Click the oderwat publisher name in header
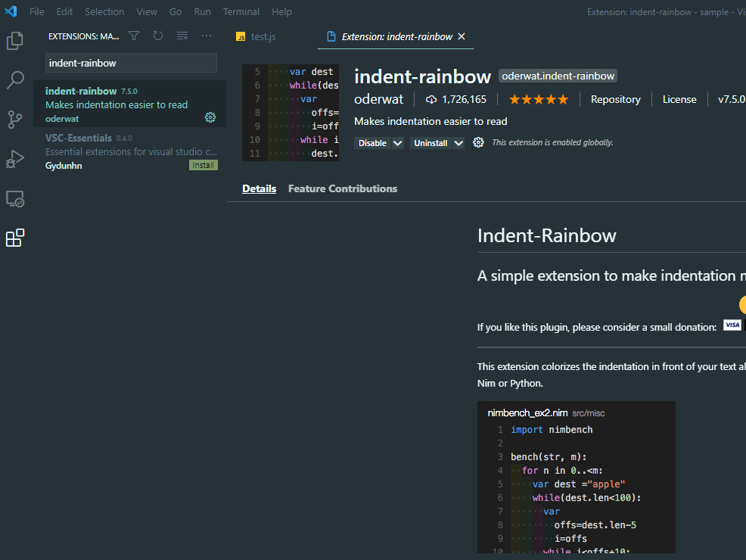 [x=379, y=99]
